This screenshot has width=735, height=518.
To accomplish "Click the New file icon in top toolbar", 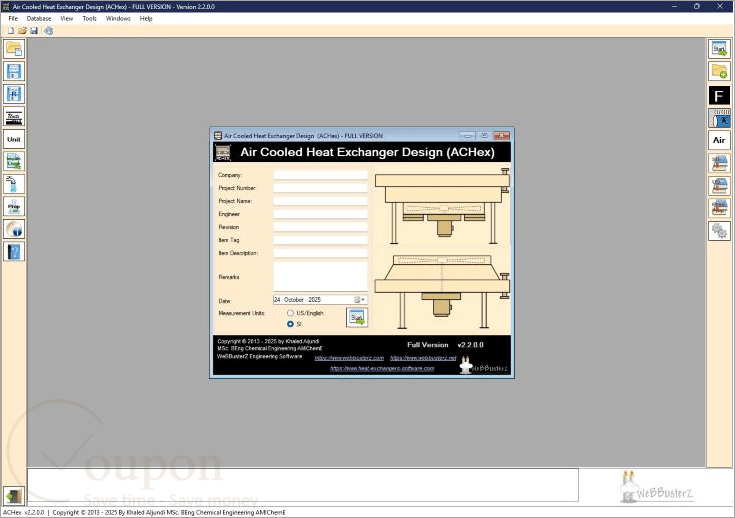I will pos(11,31).
